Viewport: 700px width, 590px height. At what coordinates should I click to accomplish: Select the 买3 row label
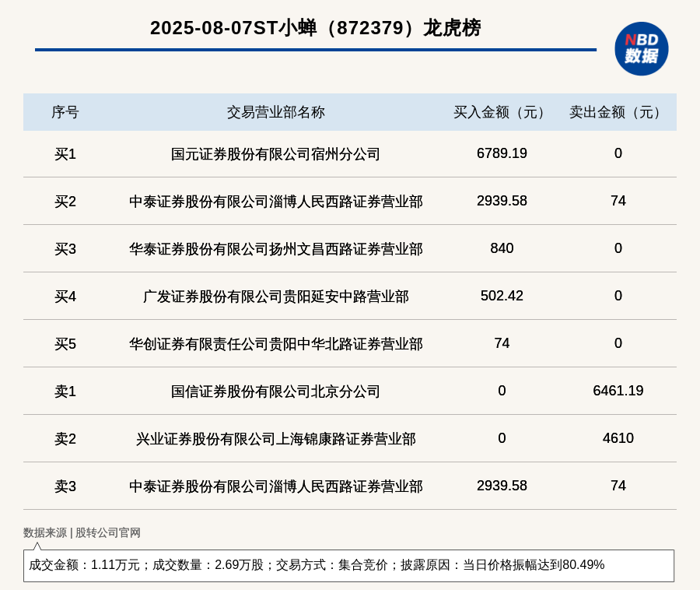(65, 249)
